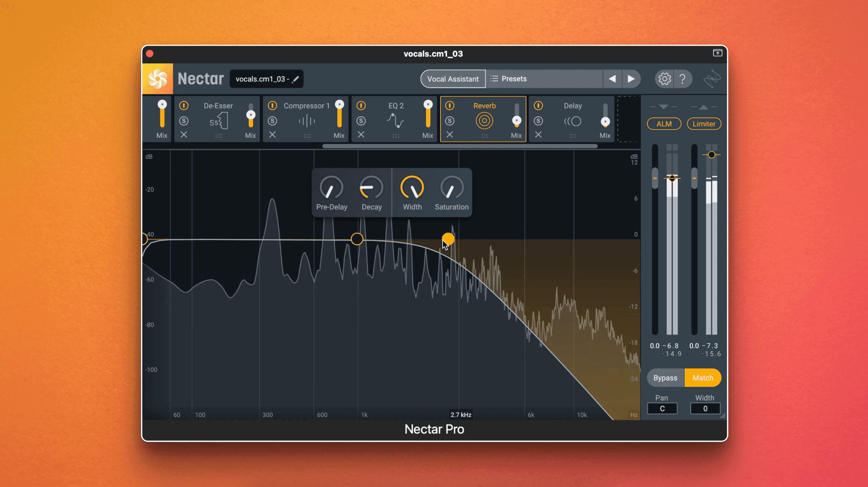868x487 pixels.
Task: Remove the Delay module
Action: [x=538, y=134]
